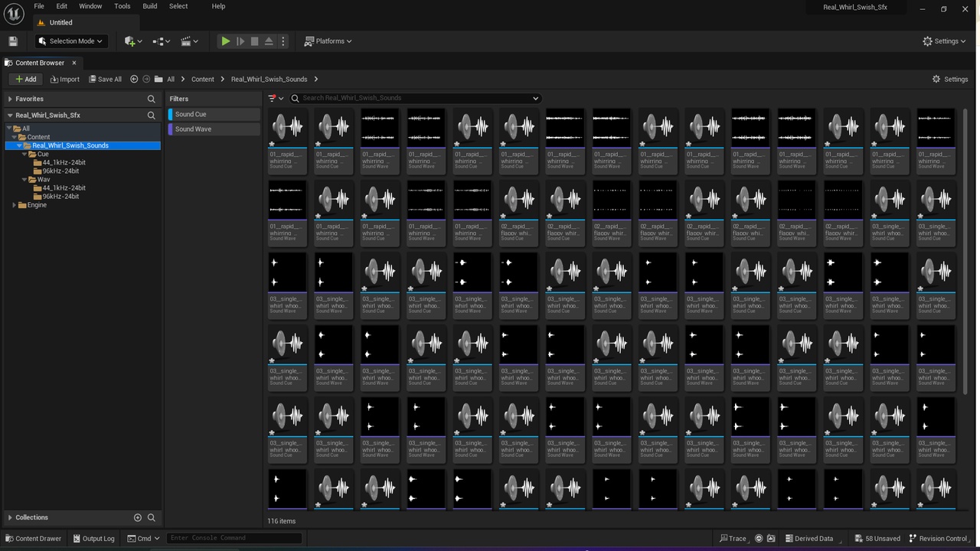The width and height of the screenshot is (980, 551).
Task: Click the search icon in Favorites header
Action: click(x=151, y=99)
